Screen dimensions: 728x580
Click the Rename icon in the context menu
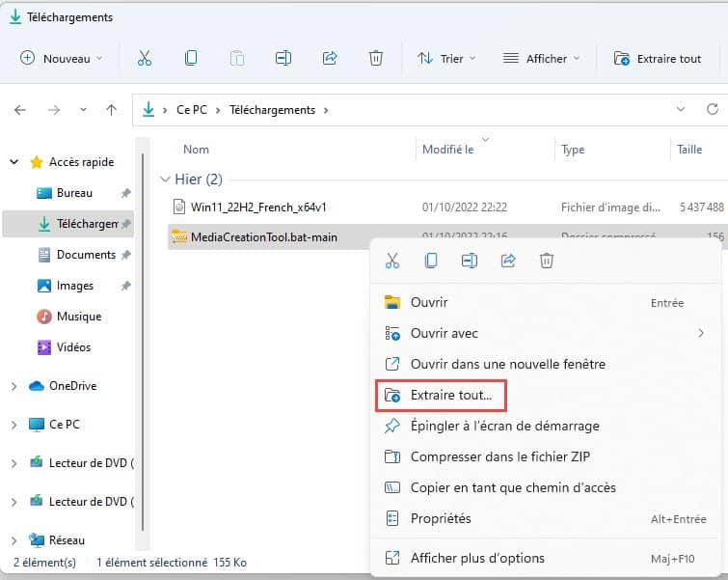click(470, 261)
